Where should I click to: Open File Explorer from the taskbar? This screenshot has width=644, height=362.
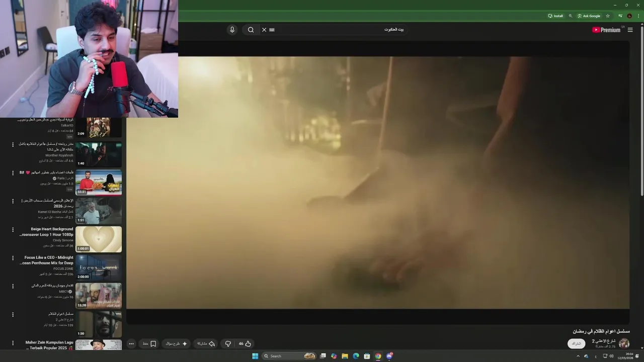click(345, 356)
